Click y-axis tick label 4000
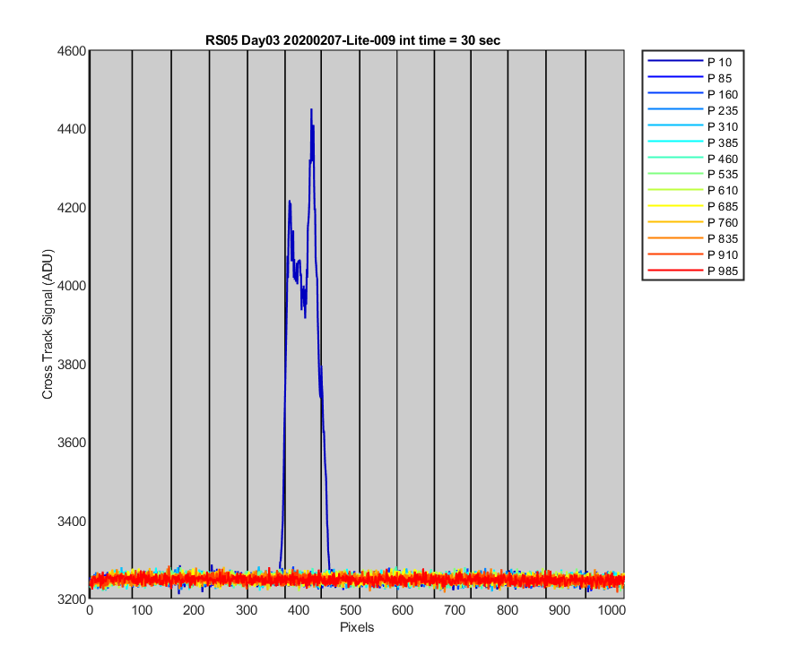 72,287
